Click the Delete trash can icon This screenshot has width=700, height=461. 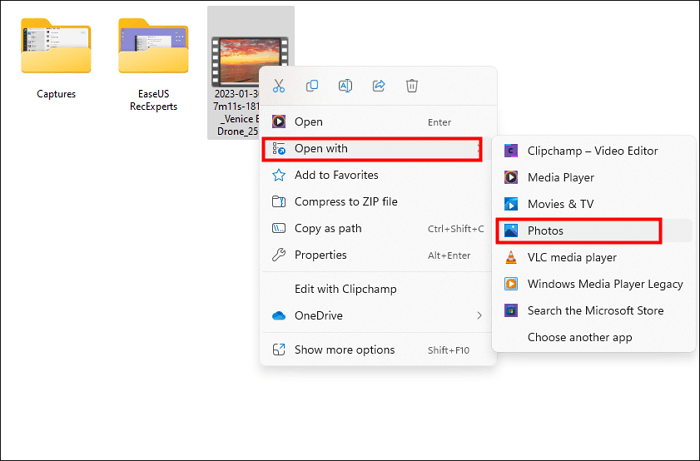pyautogui.click(x=412, y=86)
